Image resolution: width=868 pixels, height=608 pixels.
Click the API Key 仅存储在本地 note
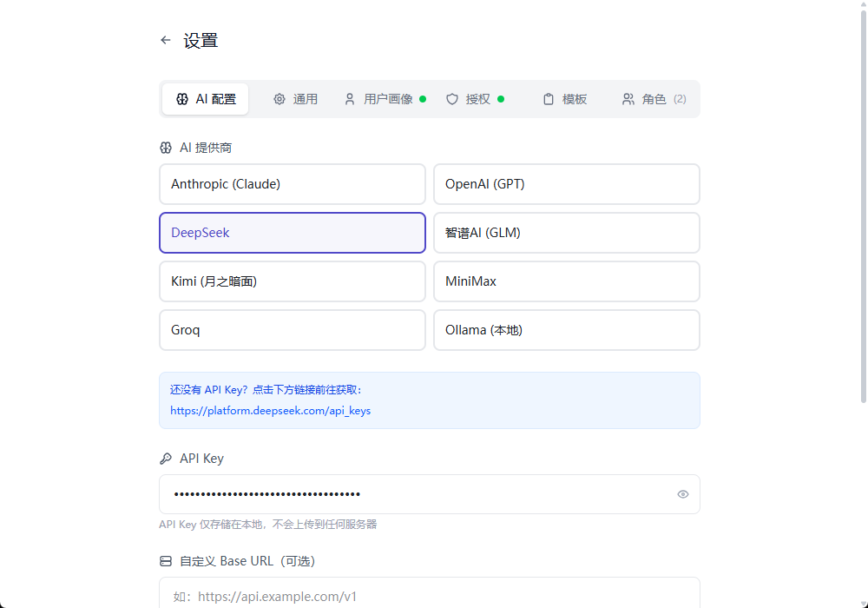pos(268,525)
